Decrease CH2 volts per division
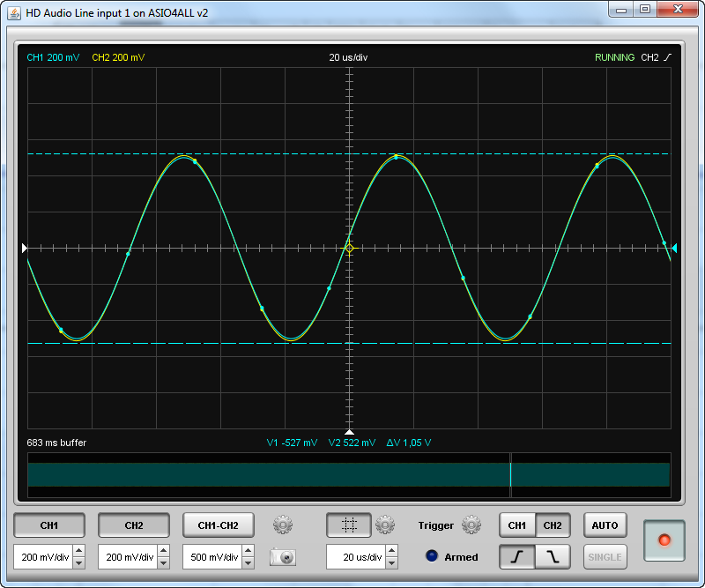 tap(163, 562)
